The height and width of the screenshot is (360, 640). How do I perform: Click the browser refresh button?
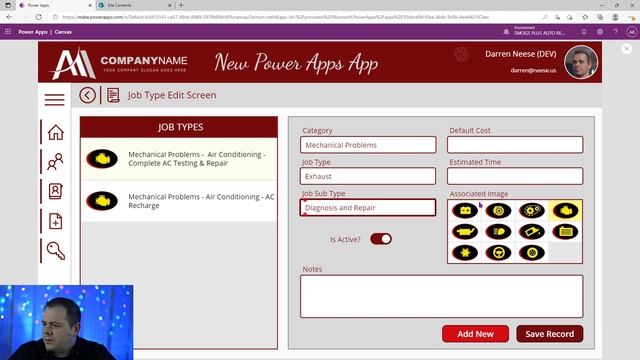click(39, 17)
